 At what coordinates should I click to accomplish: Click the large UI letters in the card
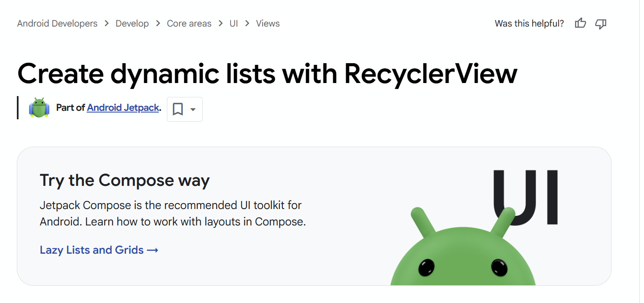526,197
